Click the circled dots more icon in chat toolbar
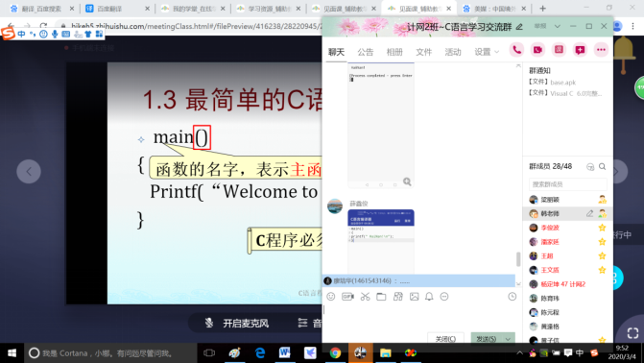Image resolution: width=644 pixels, height=363 pixels. click(x=444, y=297)
